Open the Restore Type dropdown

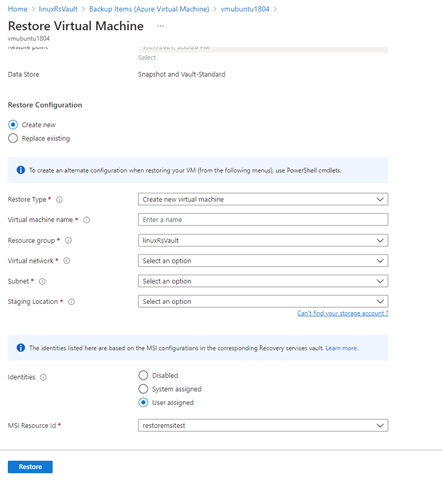pos(263,199)
